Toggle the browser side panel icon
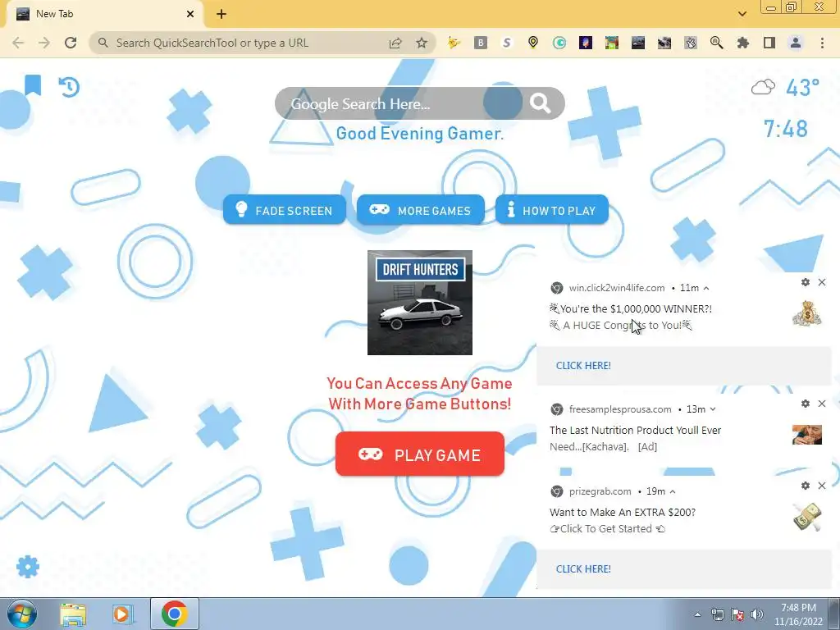 (769, 43)
